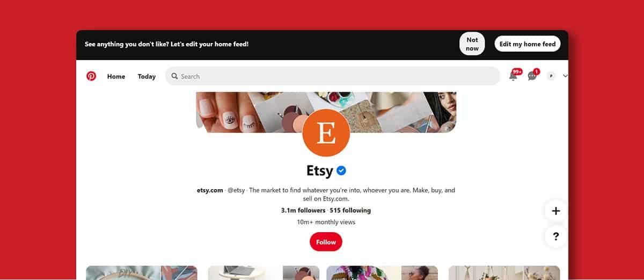
Task: Follow the Etsy account
Action: [x=326, y=242]
